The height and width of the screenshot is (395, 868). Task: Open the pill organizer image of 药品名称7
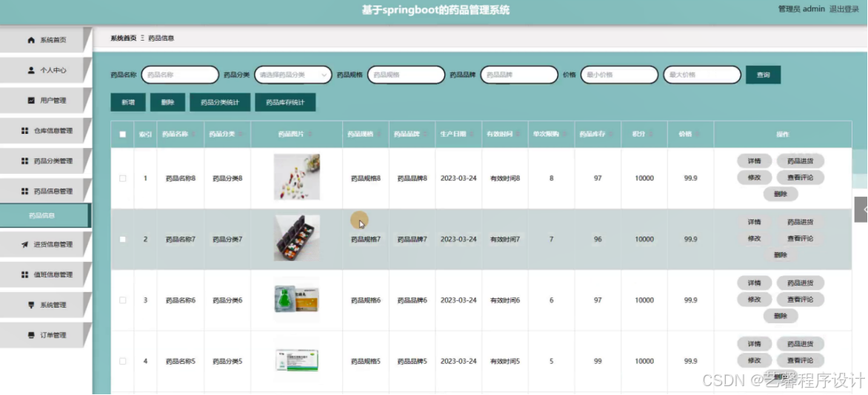[297, 238]
